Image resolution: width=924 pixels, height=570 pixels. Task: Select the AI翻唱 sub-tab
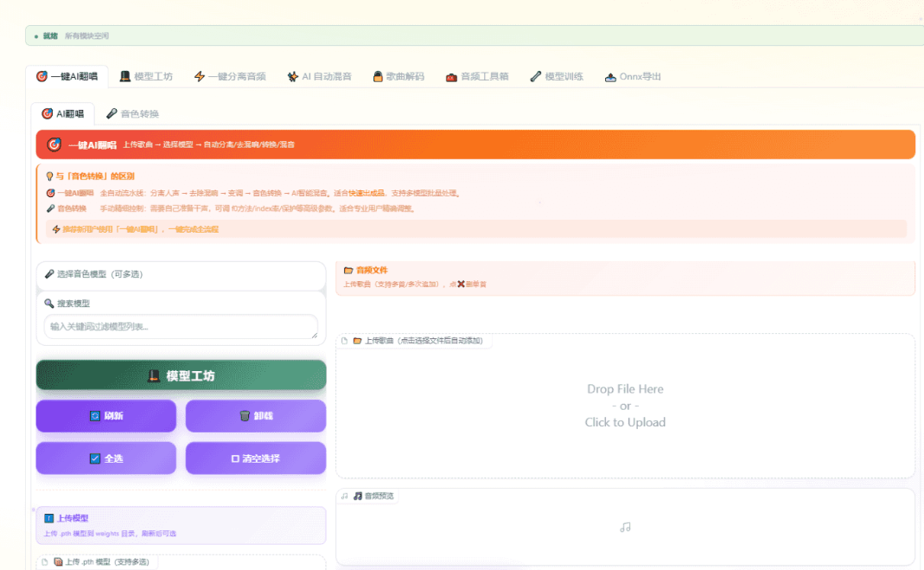tap(62, 114)
